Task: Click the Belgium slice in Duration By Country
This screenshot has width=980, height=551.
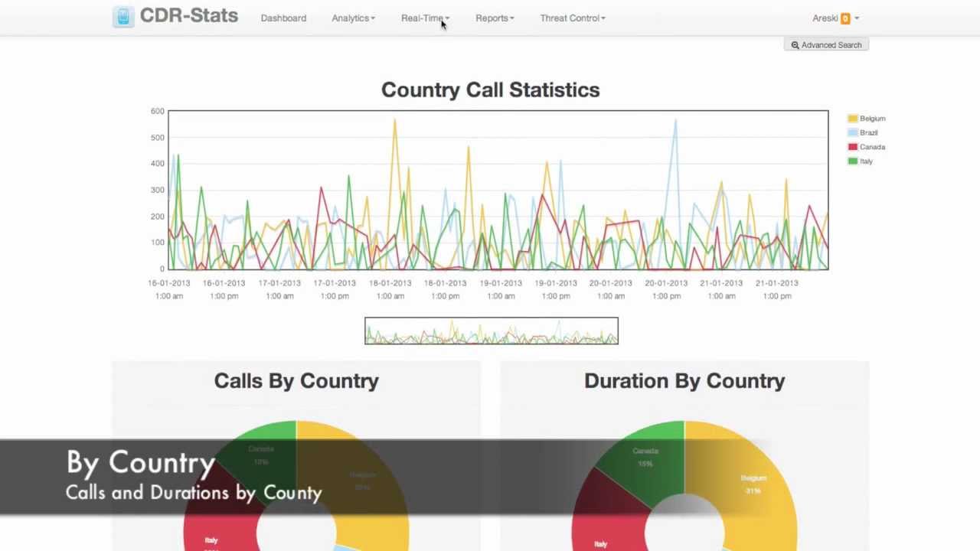Action: pos(754,484)
